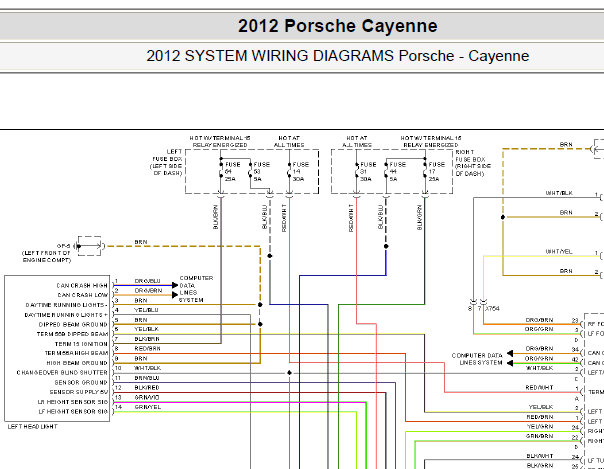Screen dimensions: 604x469
Task: Select ORG/BLU wire label at pin 1
Action: point(147,281)
